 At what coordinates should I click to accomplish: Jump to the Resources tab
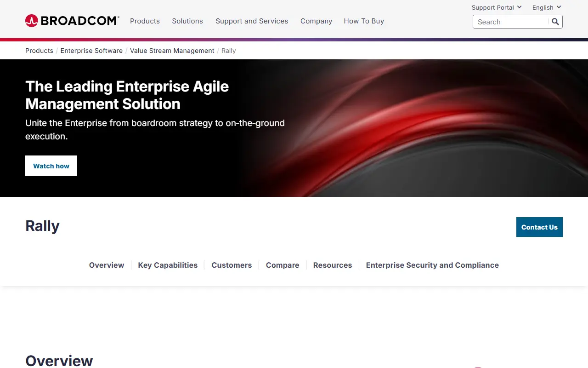click(333, 265)
